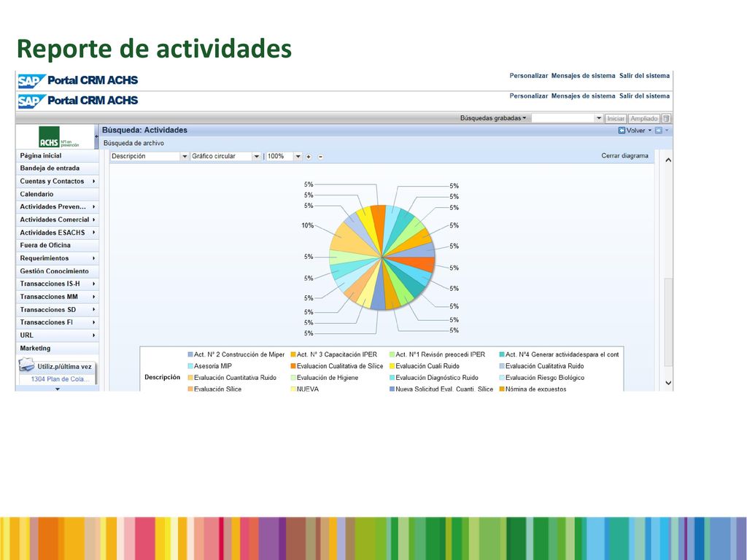
Task: Click the forward arrow icon right of Volver
Action: click(x=659, y=130)
